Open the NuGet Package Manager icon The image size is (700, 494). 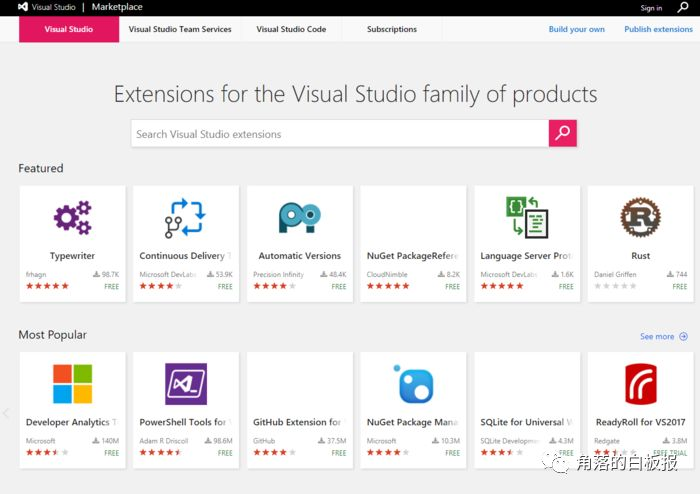pos(413,384)
